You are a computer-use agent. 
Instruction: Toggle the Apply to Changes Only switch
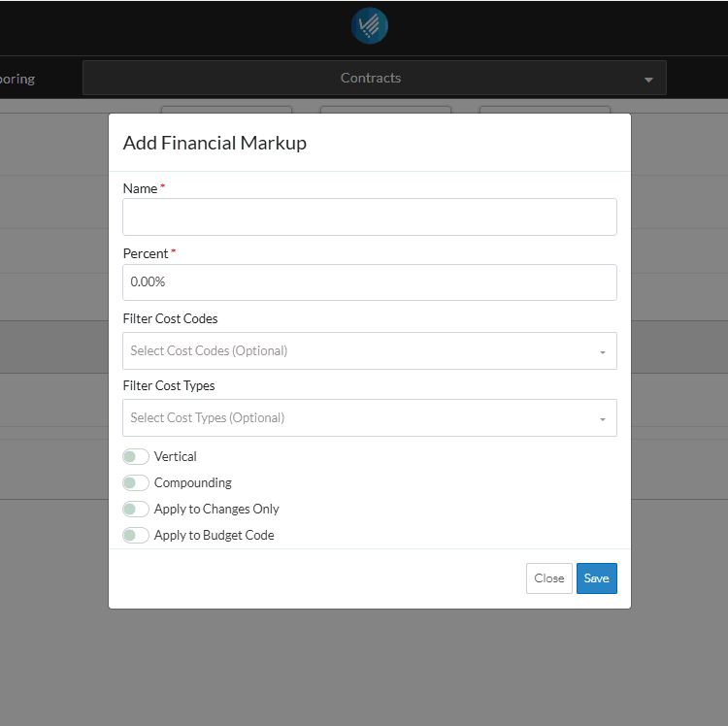coord(136,509)
